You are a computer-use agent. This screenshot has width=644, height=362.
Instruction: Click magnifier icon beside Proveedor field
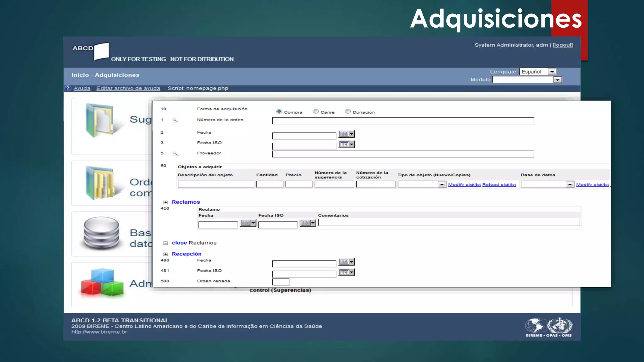tap(175, 154)
